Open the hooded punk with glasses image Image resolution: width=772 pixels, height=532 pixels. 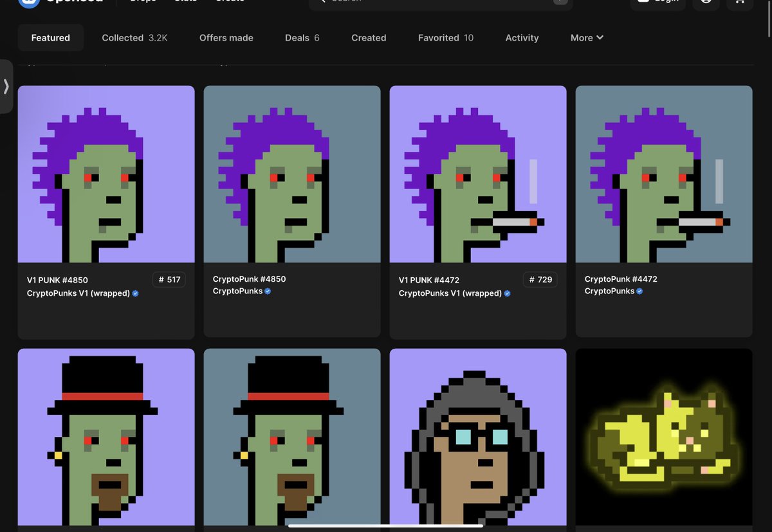pyautogui.click(x=478, y=437)
